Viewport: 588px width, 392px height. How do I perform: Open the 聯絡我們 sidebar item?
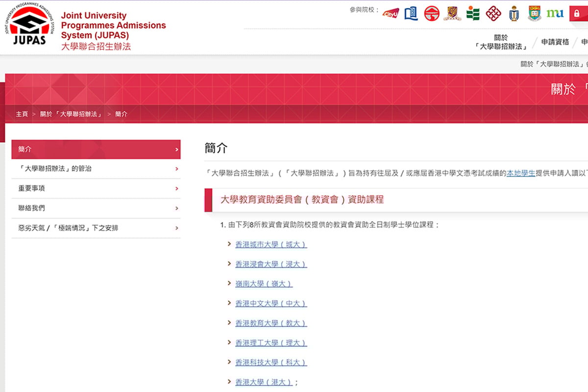click(96, 208)
